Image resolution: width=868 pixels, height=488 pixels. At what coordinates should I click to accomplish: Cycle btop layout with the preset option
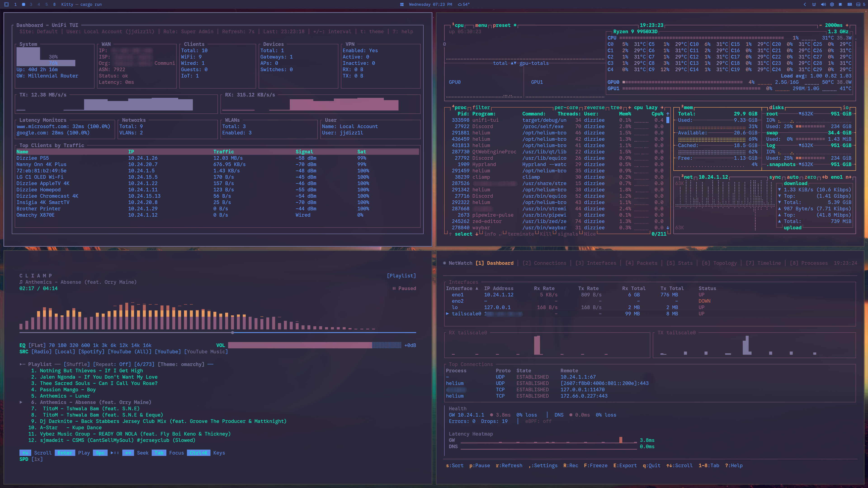[x=505, y=25]
